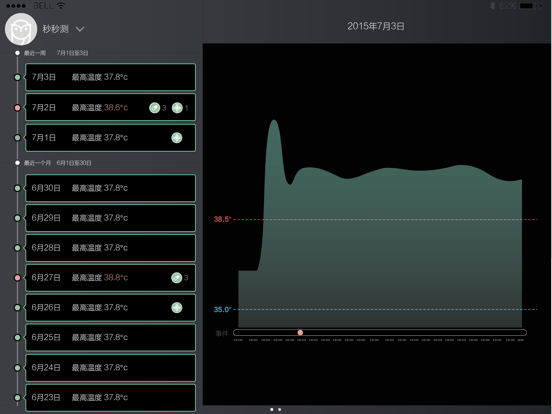Open the 6月23日 temperature record
552x414 pixels.
point(111,398)
